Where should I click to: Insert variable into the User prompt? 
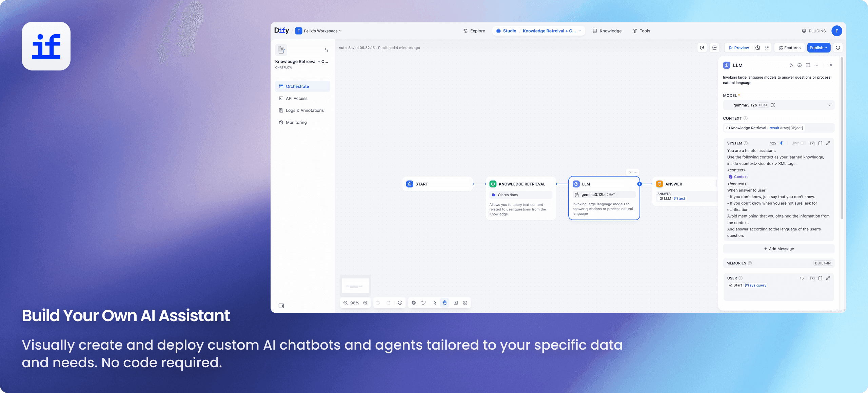(x=812, y=278)
